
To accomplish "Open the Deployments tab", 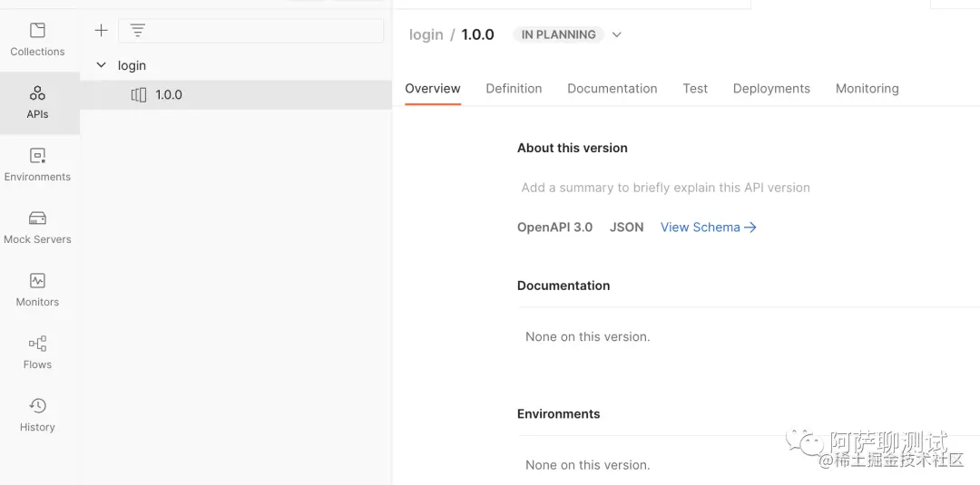I will [771, 89].
